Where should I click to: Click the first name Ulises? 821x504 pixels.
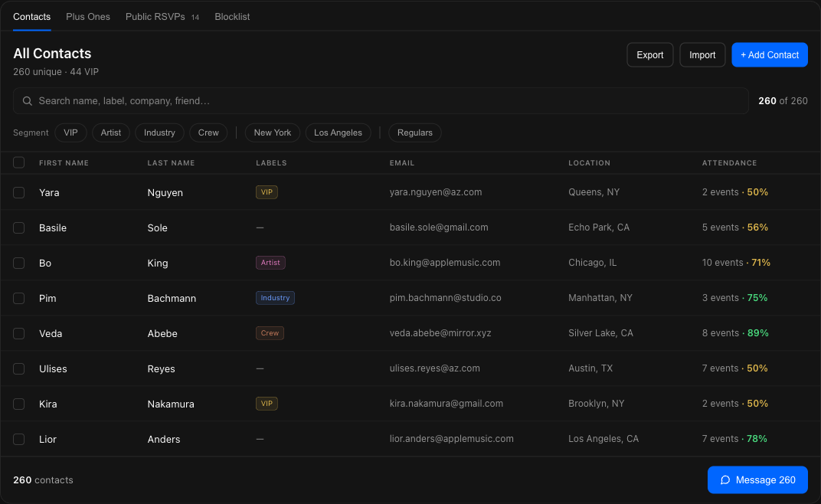[x=53, y=369]
